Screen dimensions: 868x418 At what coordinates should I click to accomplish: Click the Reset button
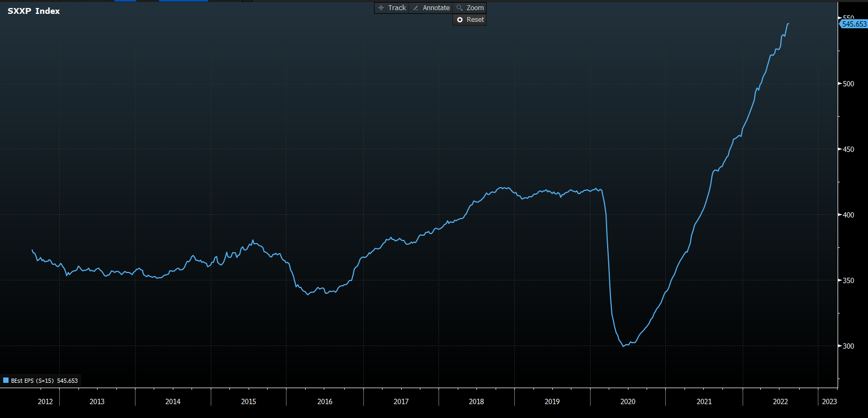(469, 20)
